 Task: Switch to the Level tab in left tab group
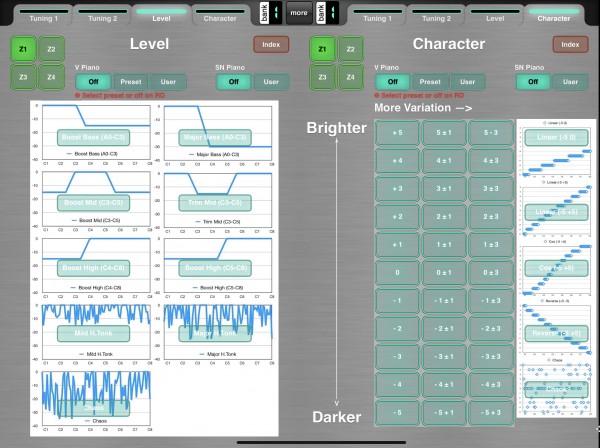click(161, 16)
